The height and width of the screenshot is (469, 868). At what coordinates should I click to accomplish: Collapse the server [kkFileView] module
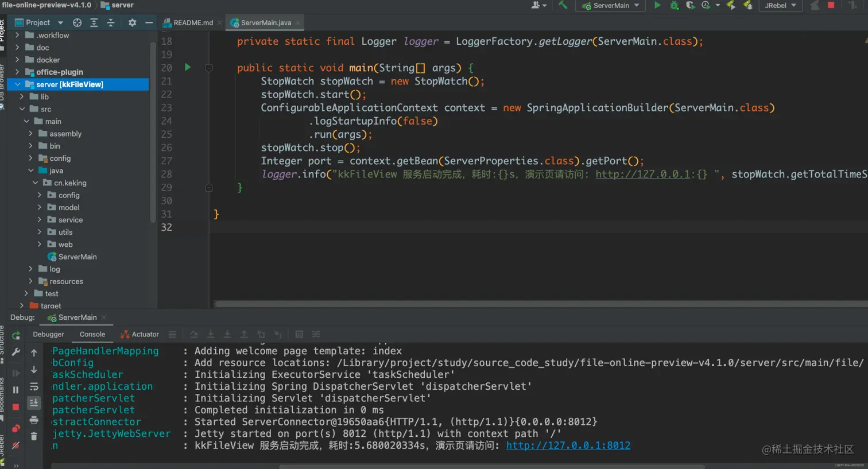17,84
